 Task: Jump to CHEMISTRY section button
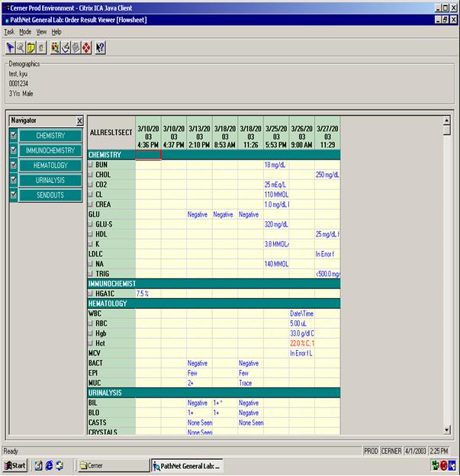tap(50, 135)
